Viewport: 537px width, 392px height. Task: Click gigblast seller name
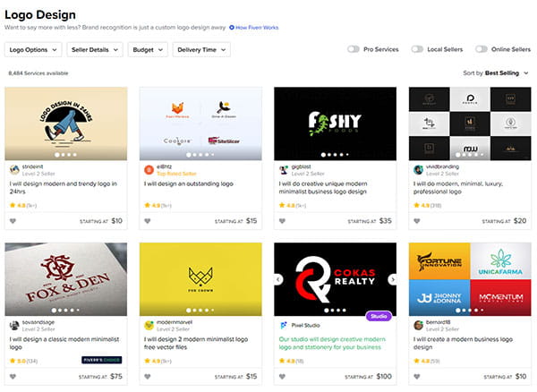301,166
